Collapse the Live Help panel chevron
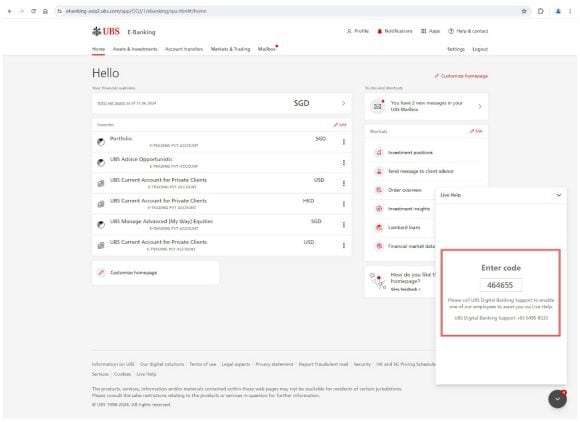 coord(559,195)
